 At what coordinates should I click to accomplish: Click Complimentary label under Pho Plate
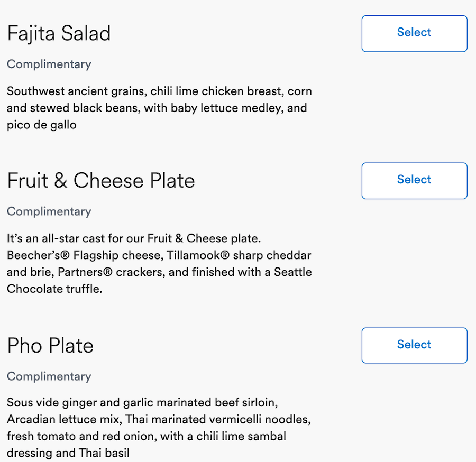pos(49,376)
